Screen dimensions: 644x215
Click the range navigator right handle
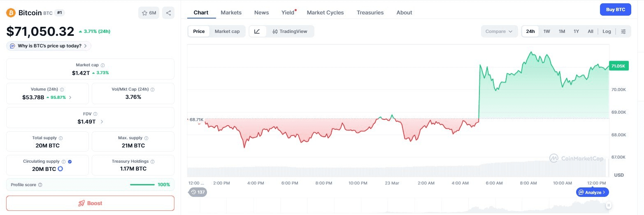coord(608,205)
